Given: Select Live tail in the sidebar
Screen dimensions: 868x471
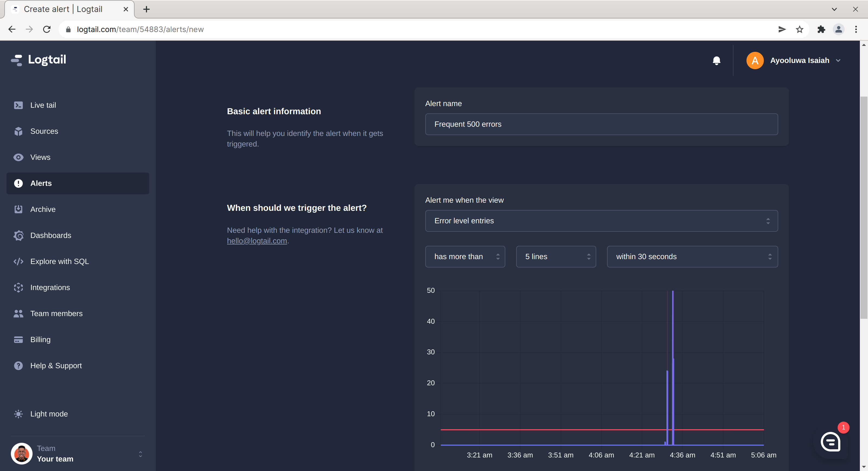Looking at the screenshot, I should tap(43, 105).
